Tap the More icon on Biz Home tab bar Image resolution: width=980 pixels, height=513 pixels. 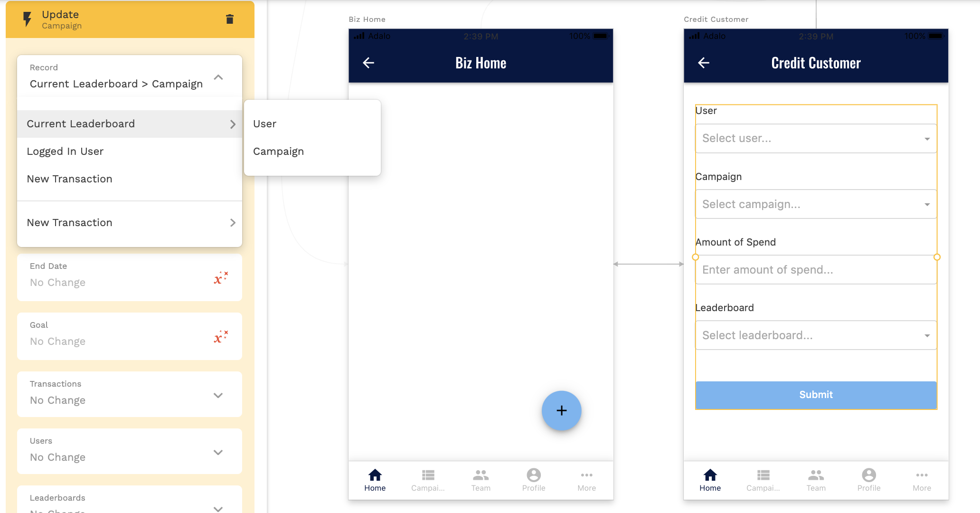(x=586, y=475)
